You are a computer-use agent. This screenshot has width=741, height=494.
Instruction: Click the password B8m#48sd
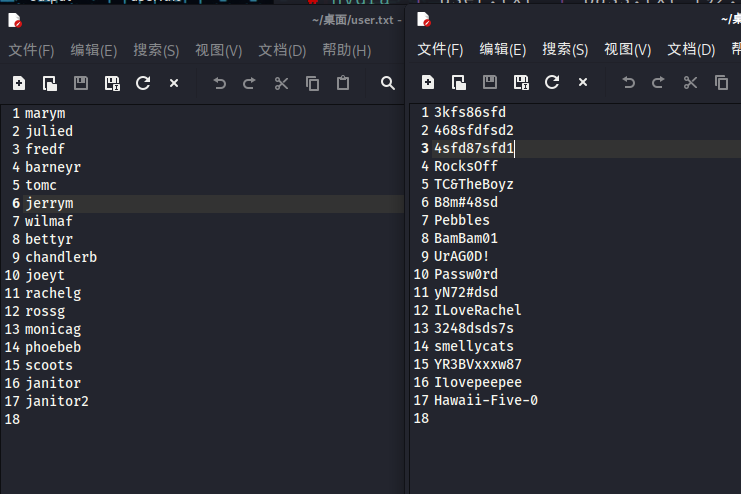pyautogui.click(x=466, y=202)
